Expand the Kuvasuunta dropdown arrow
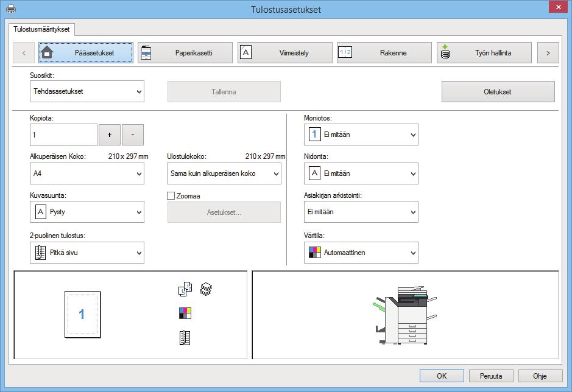The width and height of the screenshot is (572, 392). 139,212
